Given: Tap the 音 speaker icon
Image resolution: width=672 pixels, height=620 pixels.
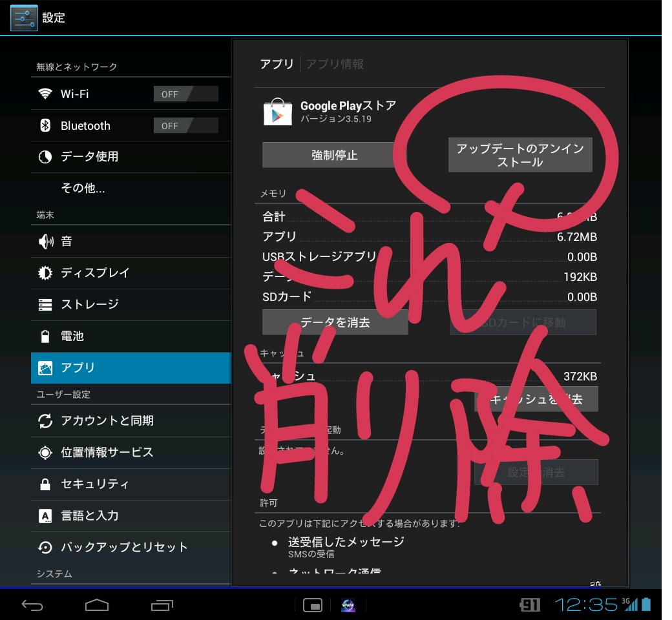Looking at the screenshot, I should point(46,242).
